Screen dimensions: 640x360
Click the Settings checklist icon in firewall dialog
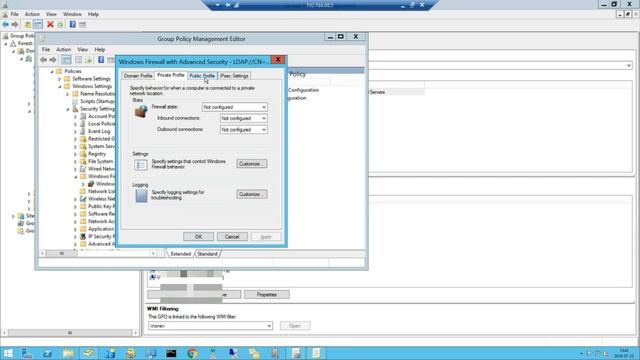click(x=140, y=164)
